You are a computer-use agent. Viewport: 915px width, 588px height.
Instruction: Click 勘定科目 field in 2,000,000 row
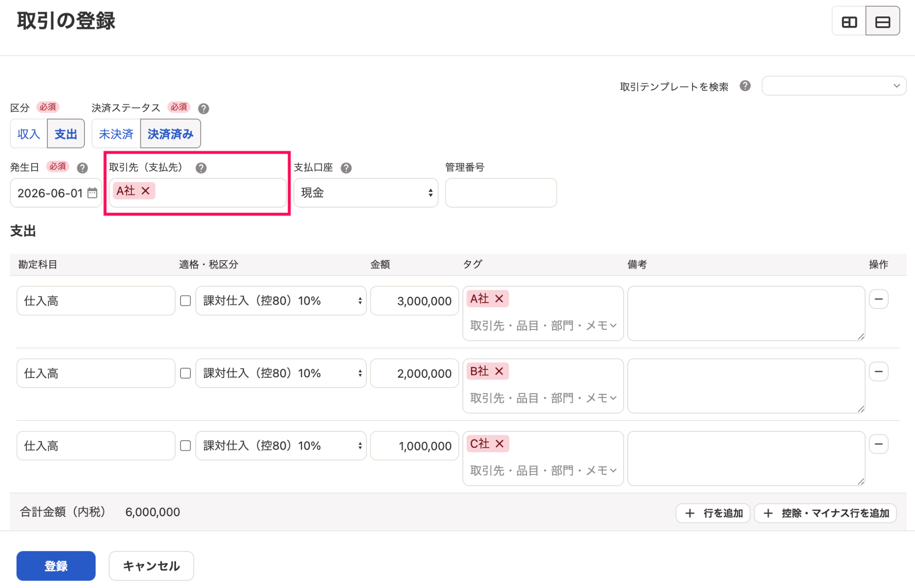(x=96, y=373)
